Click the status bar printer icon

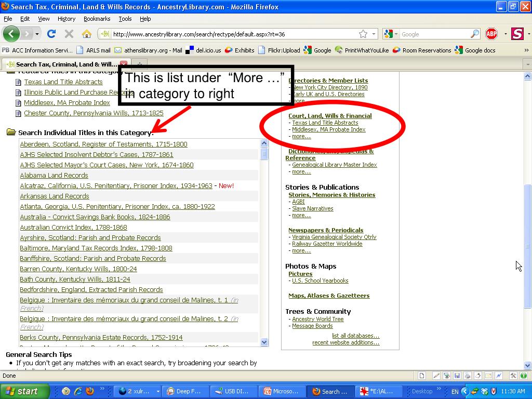click(x=468, y=376)
